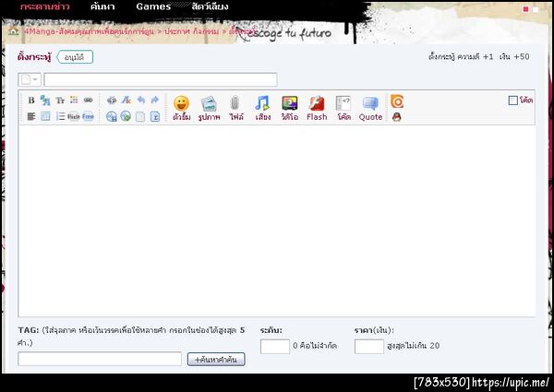Image resolution: width=554 pixels, height=392 pixels.
Task: Enable the โค้ด plain code mode checkbox
Action: [x=512, y=101]
